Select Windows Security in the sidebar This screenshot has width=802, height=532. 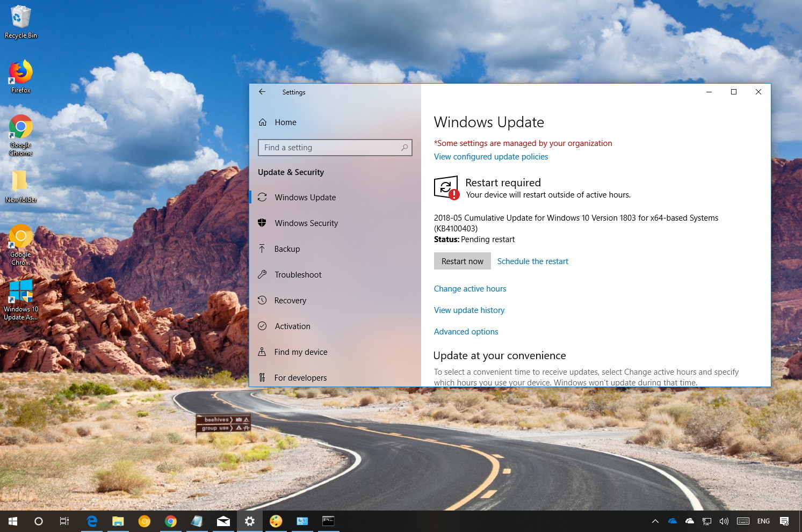[306, 223]
